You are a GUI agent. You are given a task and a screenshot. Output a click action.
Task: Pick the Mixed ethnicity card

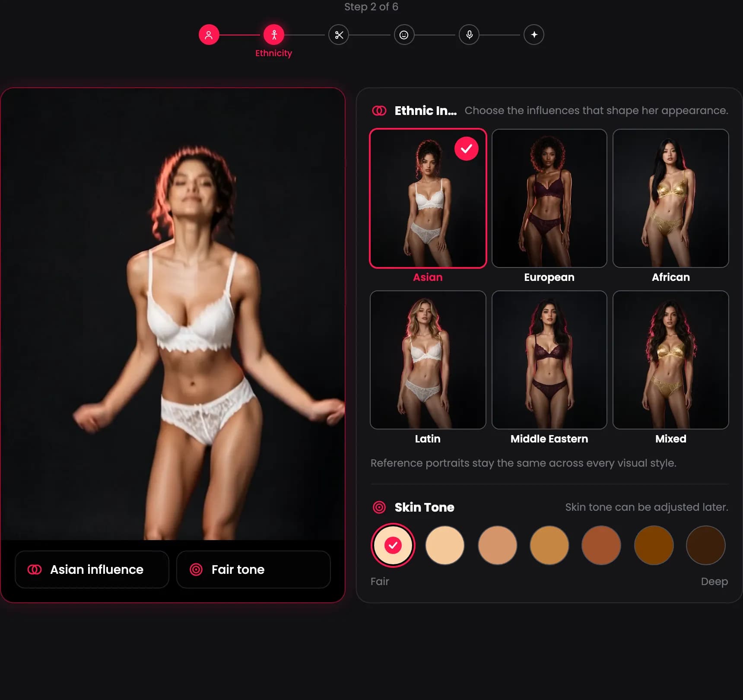pyautogui.click(x=671, y=360)
